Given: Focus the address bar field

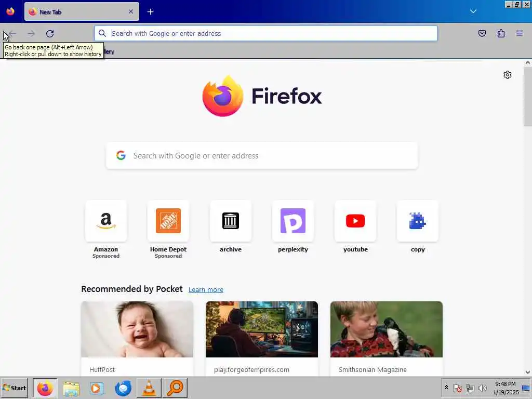Looking at the screenshot, I should pos(266,33).
